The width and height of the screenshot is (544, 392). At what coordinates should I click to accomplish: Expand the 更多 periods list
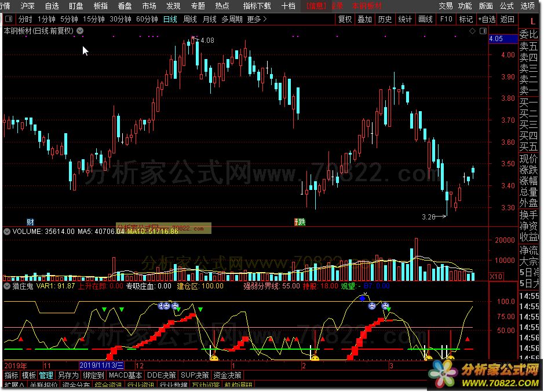(257, 19)
